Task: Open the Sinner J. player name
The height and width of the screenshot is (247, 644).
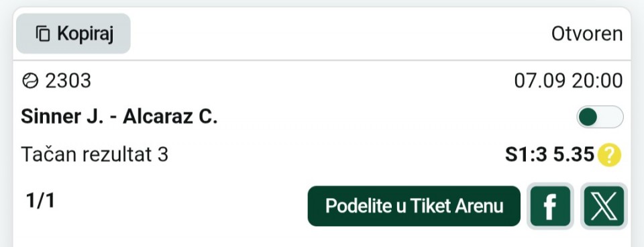Action: click(x=62, y=117)
